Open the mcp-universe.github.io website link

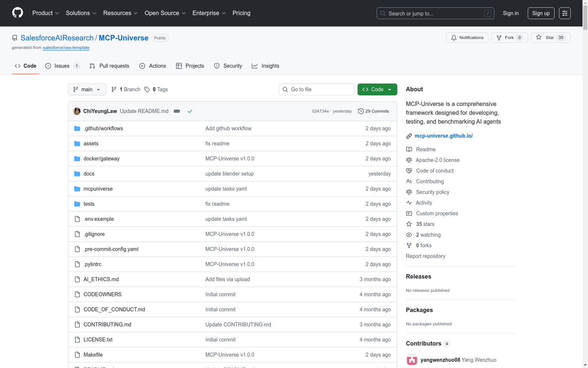pos(444,136)
